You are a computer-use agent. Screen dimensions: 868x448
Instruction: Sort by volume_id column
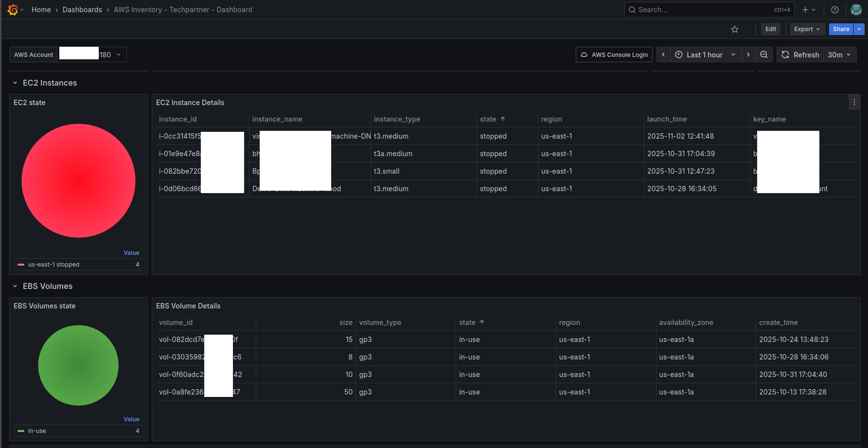point(176,323)
